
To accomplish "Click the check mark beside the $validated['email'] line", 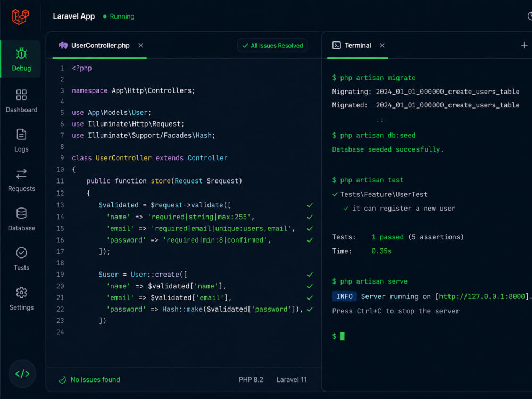I will pyautogui.click(x=310, y=297).
